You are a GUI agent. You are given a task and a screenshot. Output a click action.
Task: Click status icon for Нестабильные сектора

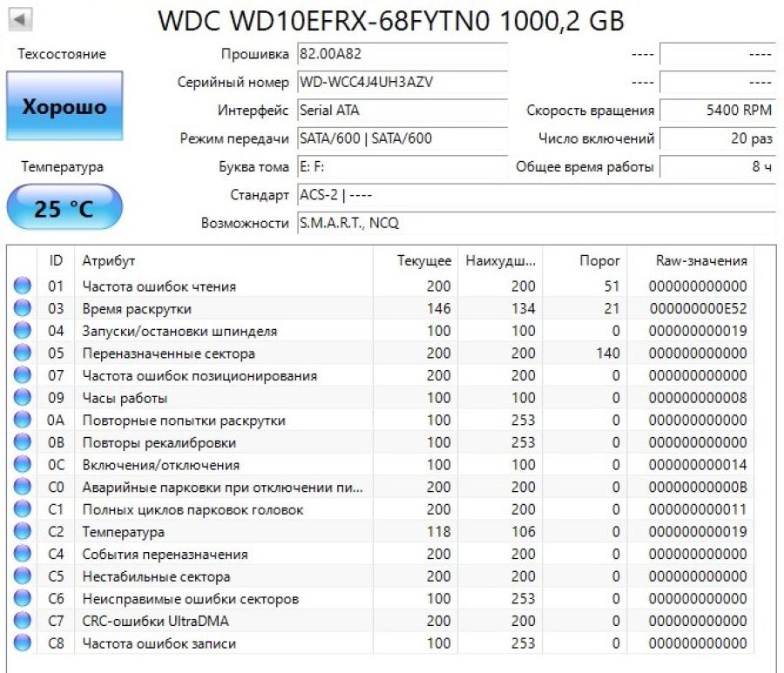pos(22,576)
